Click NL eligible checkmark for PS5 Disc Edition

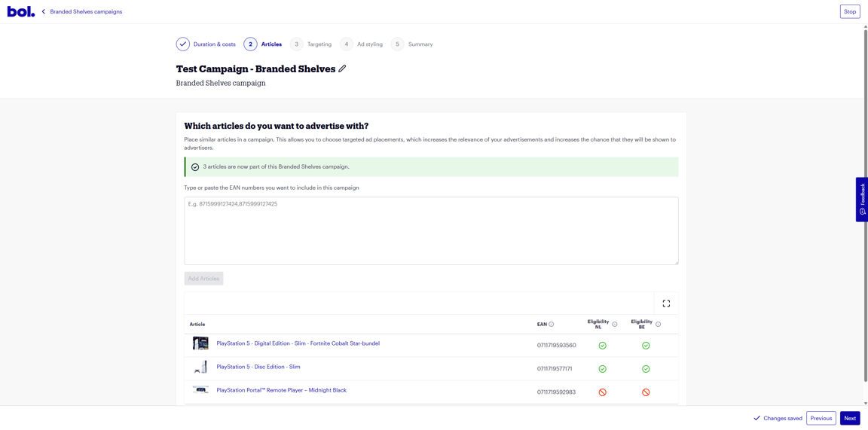(602, 368)
